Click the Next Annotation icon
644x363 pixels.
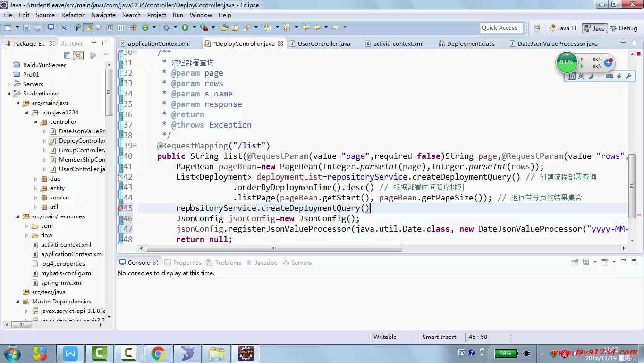tap(267, 28)
